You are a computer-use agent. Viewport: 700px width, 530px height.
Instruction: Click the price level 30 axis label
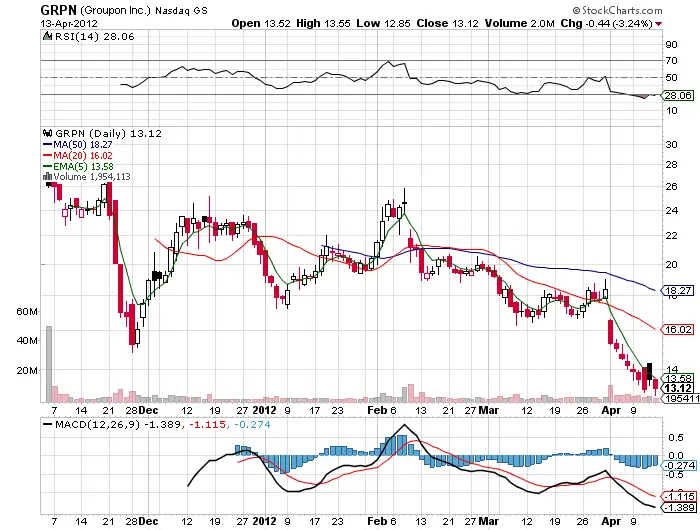point(671,145)
